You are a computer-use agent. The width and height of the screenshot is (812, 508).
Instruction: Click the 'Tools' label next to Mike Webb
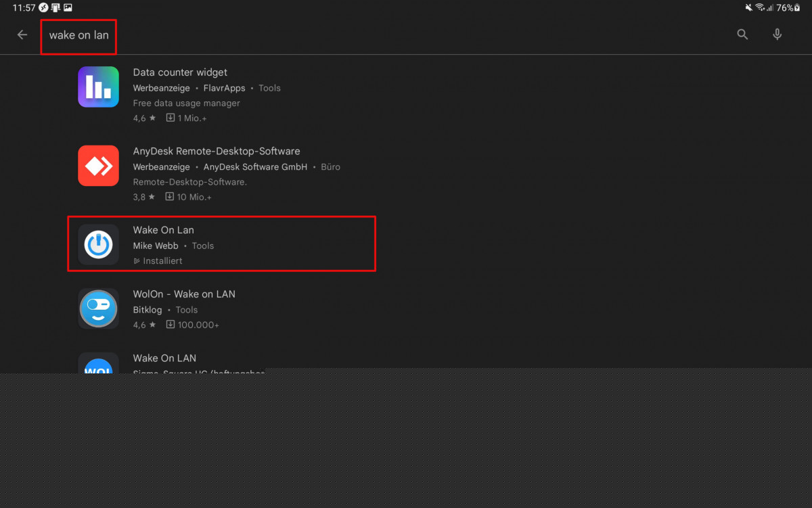[x=203, y=246]
